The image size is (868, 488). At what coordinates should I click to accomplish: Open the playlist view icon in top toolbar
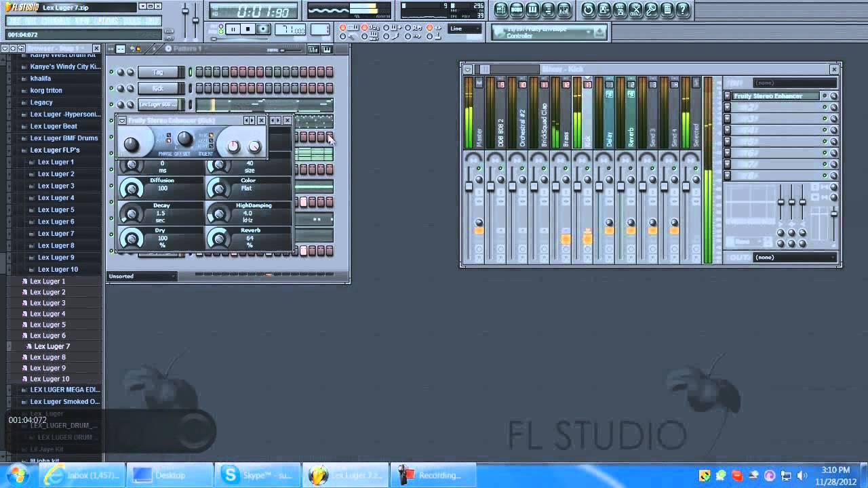(x=500, y=9)
